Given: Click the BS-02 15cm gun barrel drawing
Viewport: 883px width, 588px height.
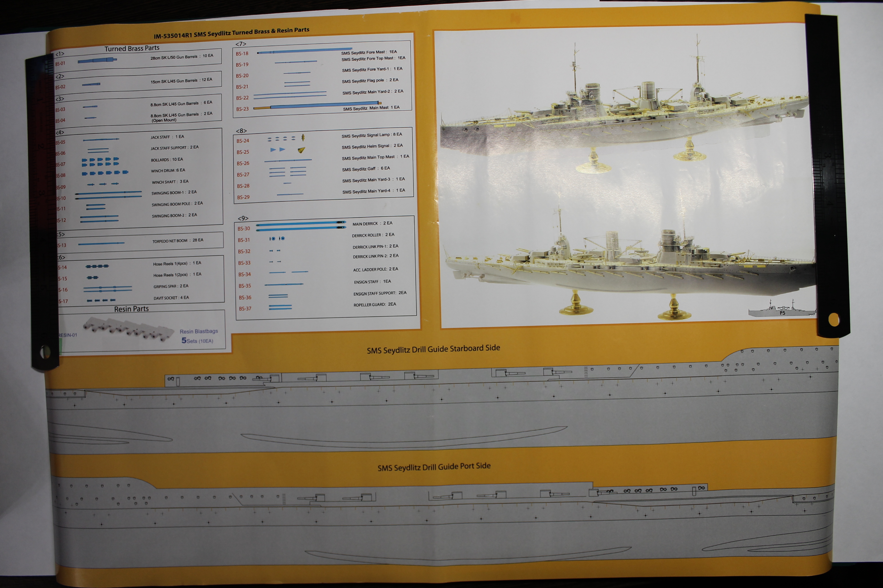Looking at the screenshot, I should click(91, 84).
